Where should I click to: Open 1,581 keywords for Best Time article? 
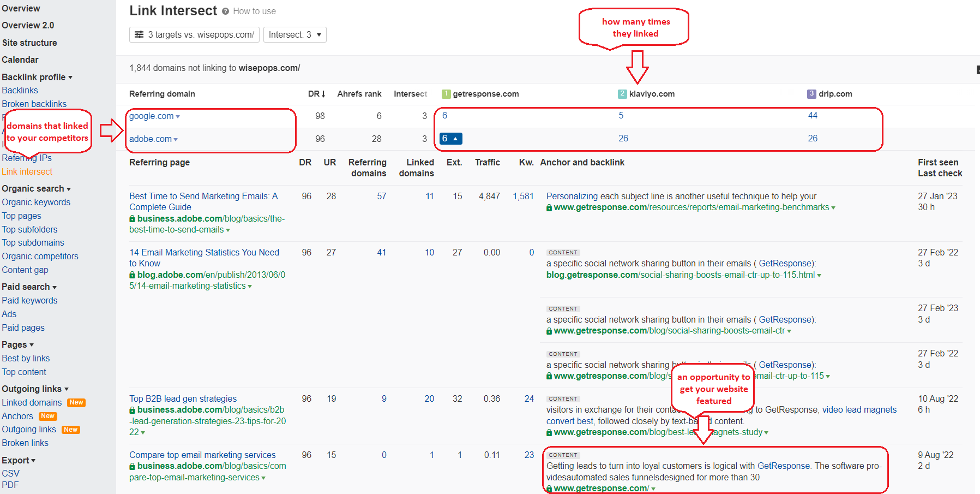523,196
